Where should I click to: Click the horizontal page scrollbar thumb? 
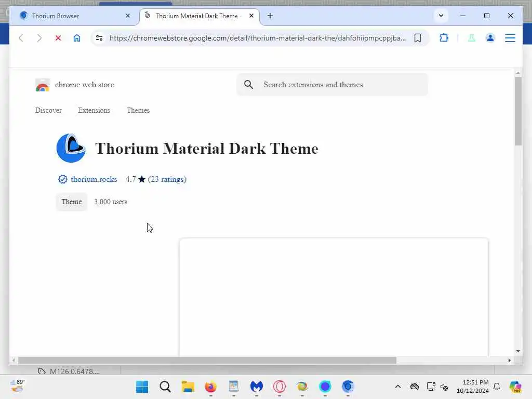207,361
